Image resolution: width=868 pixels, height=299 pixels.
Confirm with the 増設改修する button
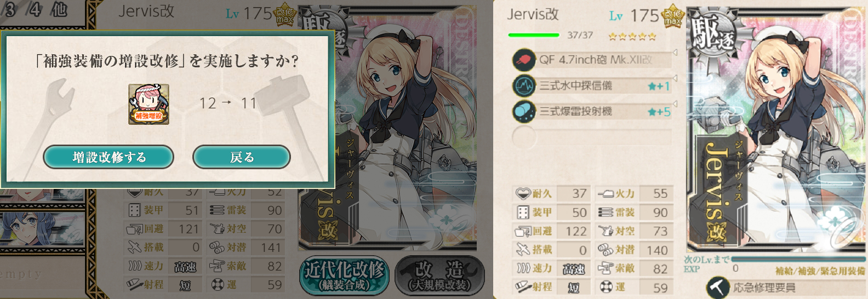[x=108, y=157]
